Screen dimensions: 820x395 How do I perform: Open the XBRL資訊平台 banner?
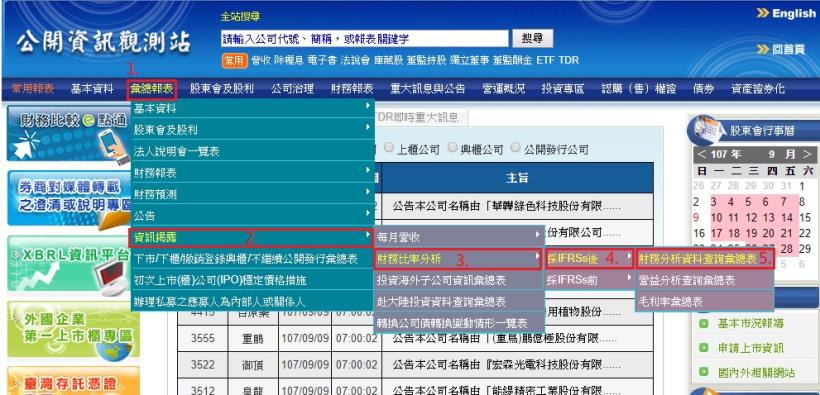(x=69, y=264)
